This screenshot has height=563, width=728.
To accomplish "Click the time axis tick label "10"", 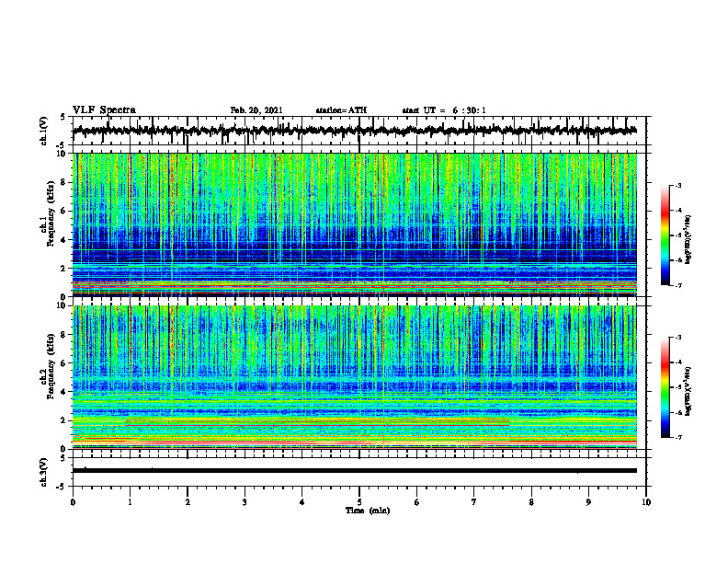I will tap(646, 502).
